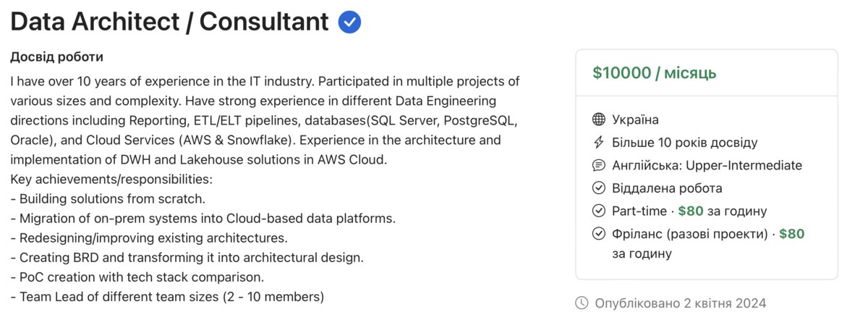Click the Більше 10 років досвіду line

pos(684,143)
